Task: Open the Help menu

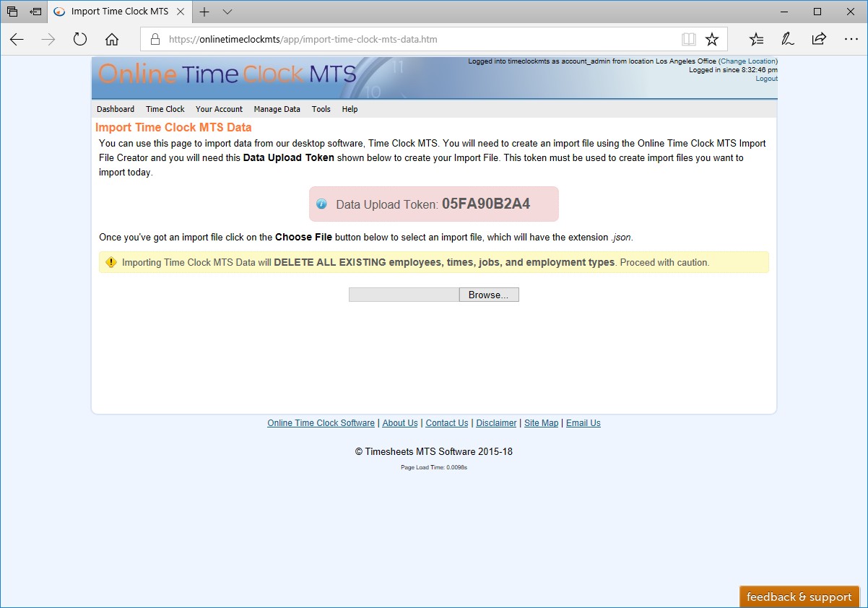Action: 350,109
